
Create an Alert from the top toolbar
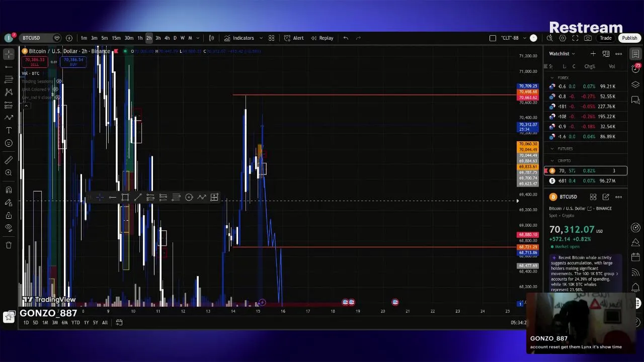click(294, 38)
